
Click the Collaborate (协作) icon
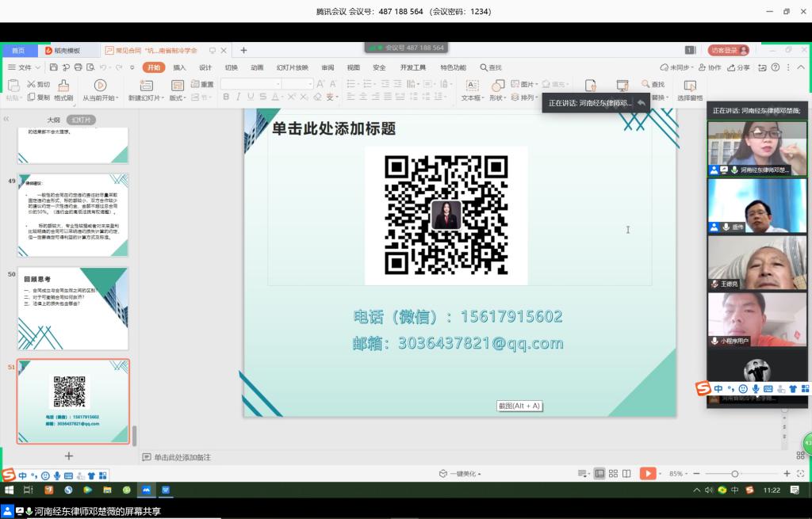[710, 67]
